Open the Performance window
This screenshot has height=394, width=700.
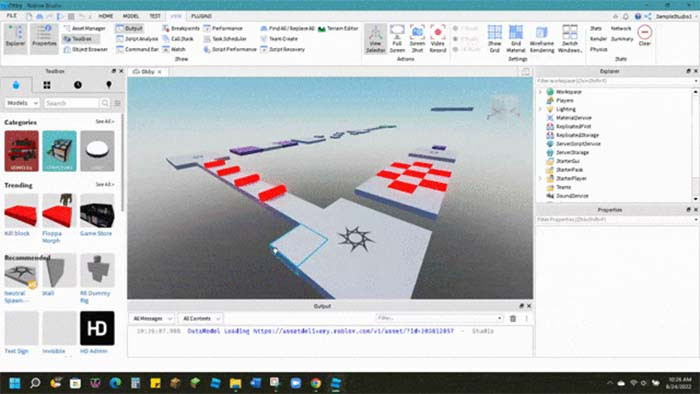tap(223, 28)
